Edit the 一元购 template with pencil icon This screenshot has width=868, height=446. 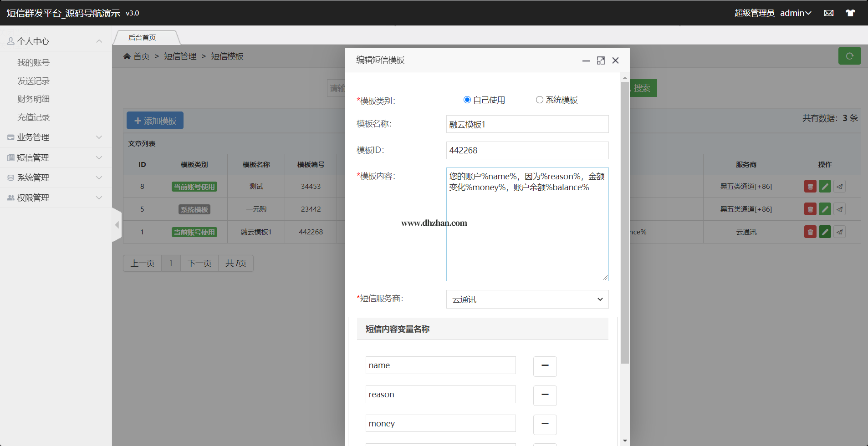click(825, 209)
